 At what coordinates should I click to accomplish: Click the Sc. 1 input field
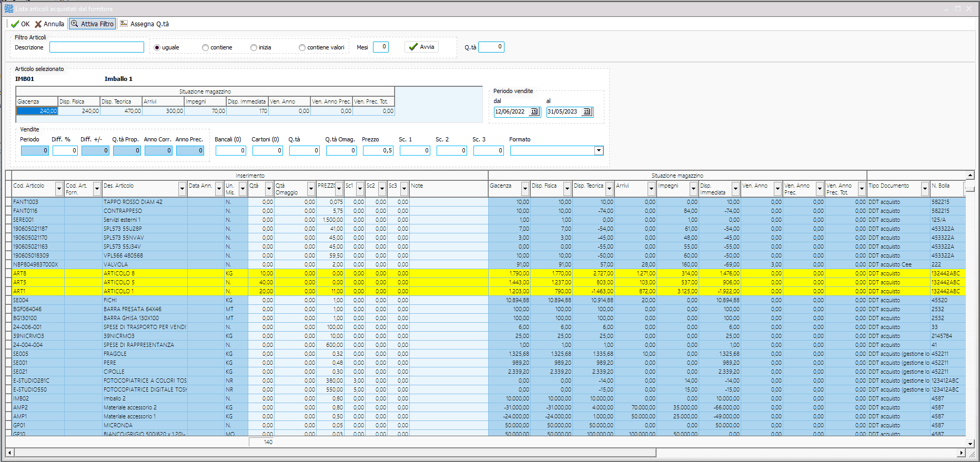(415, 151)
